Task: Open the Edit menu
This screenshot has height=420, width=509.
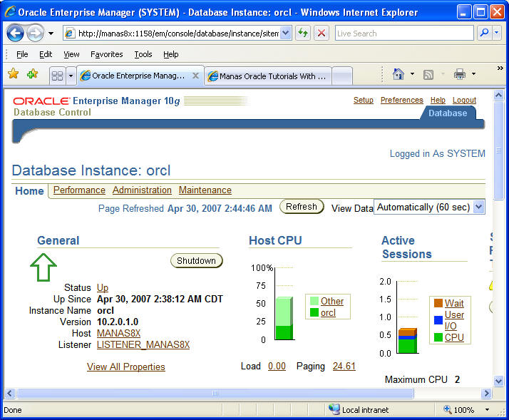Action: point(46,54)
